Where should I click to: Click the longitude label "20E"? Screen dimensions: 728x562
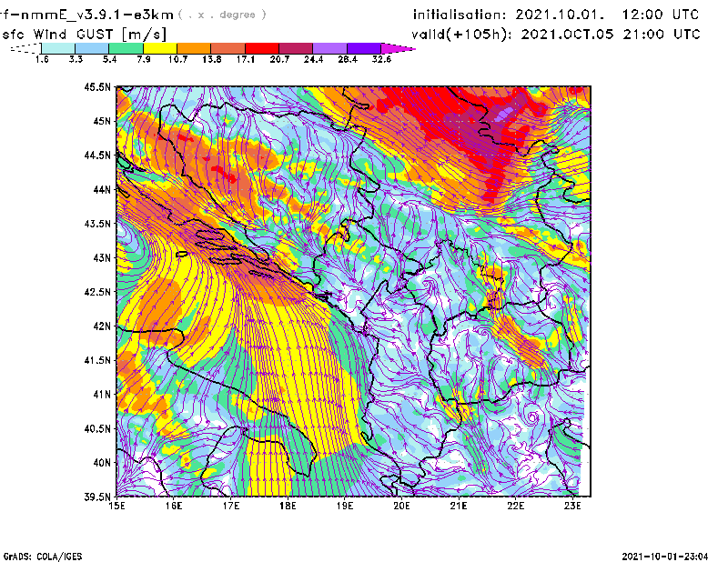(401, 506)
